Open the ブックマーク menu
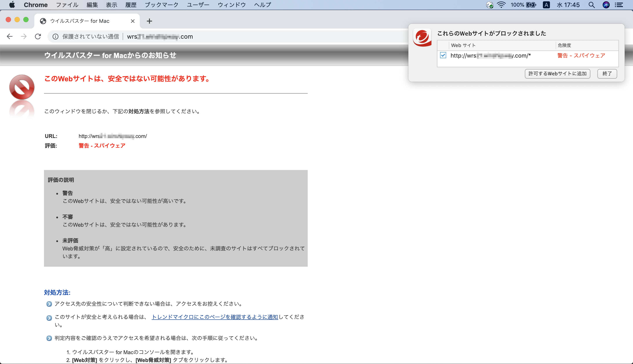633x364 pixels. pyautogui.click(x=162, y=5)
